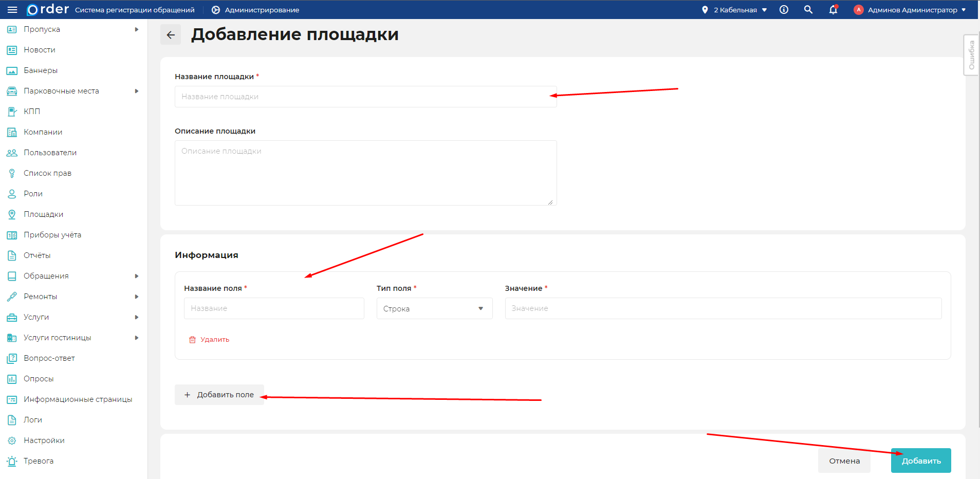This screenshot has height=479, width=980.
Task: Open the Тип поля dropdown showing Строка
Action: click(x=434, y=308)
